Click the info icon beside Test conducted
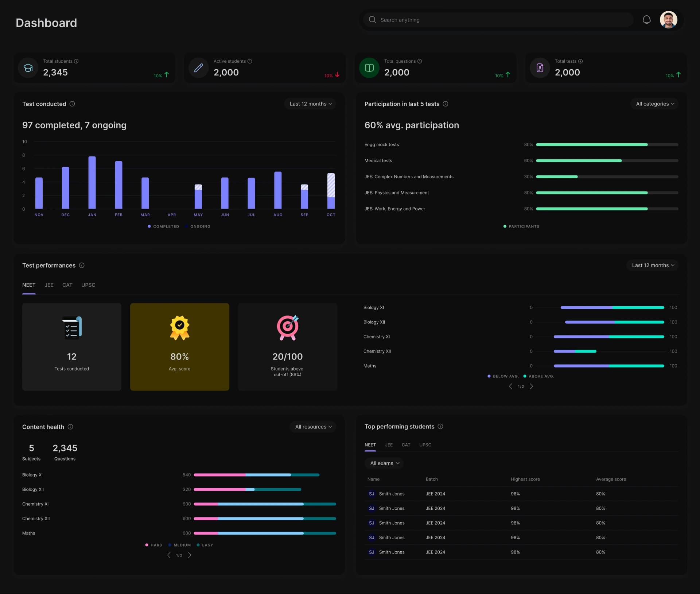This screenshot has height=594, width=700. coord(73,104)
